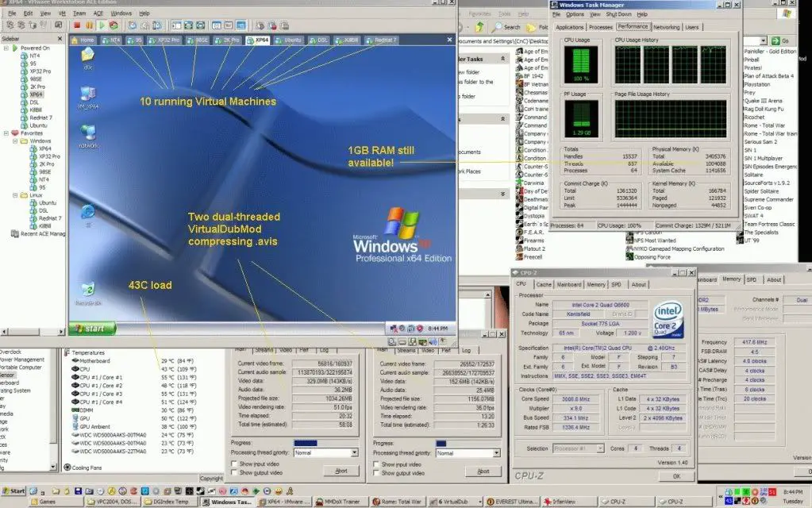Click Search in the Explorer toolbar
This screenshot has width=812, height=508.
(506, 27)
